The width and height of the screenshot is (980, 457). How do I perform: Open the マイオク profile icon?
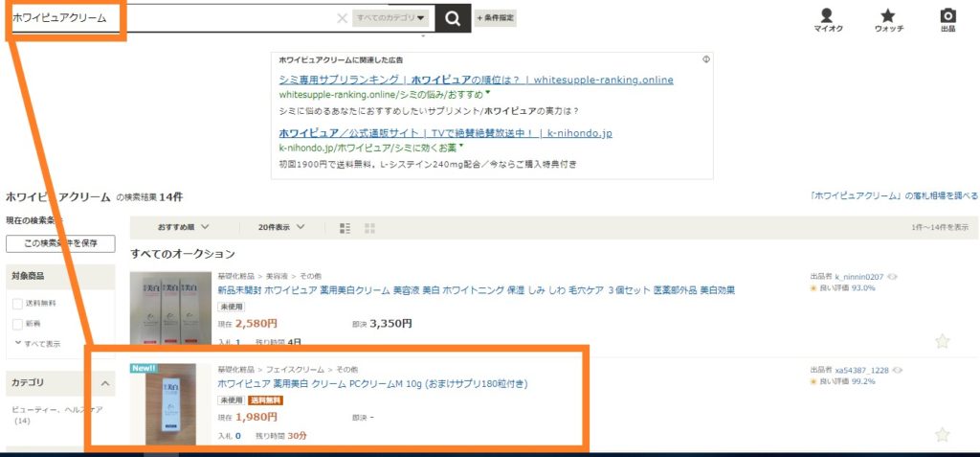tap(828, 20)
